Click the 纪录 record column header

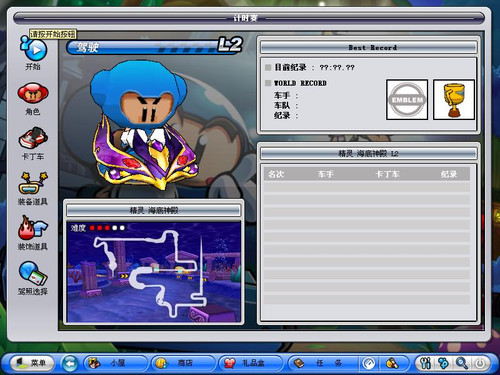[x=449, y=174]
